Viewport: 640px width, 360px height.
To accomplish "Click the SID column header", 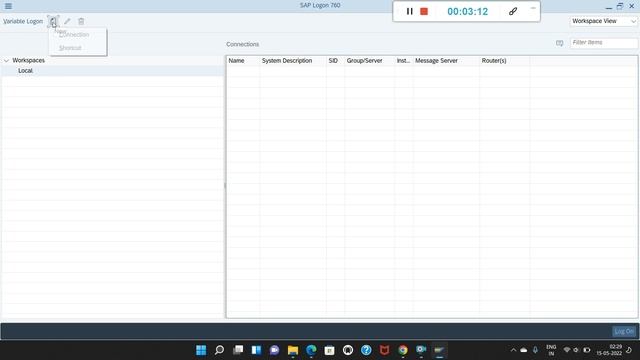I will [x=335, y=60].
